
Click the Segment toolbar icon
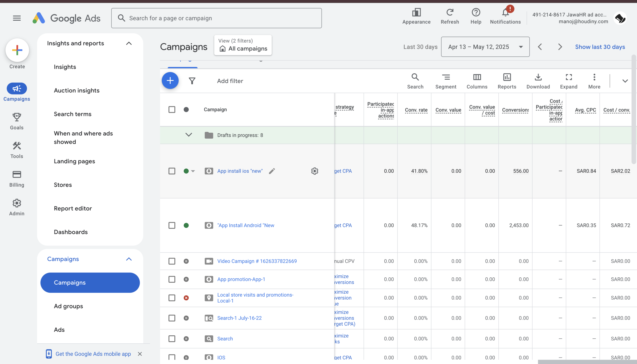(445, 81)
